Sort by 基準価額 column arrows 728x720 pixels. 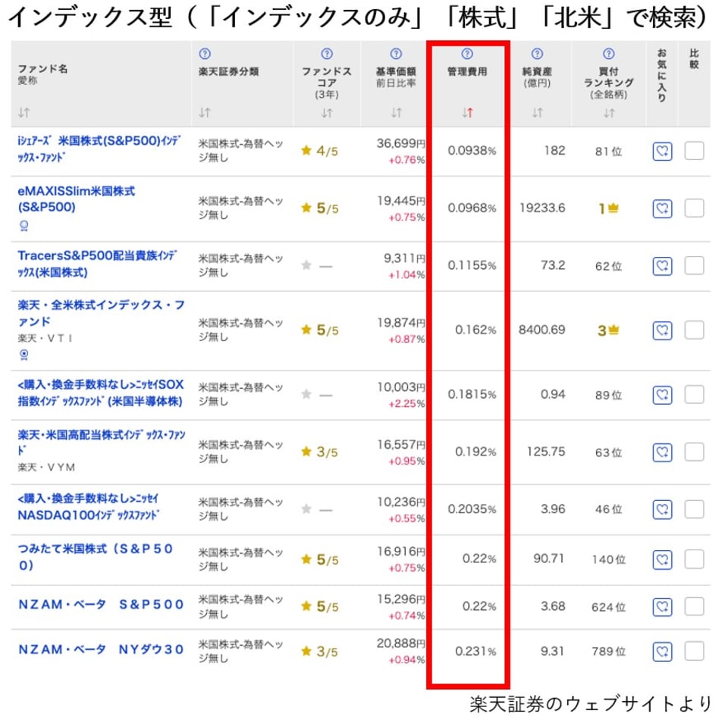pyautogui.click(x=396, y=113)
